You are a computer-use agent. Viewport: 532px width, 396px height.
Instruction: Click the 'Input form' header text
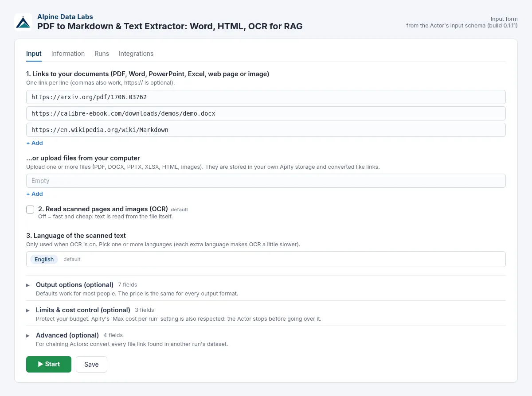point(504,19)
